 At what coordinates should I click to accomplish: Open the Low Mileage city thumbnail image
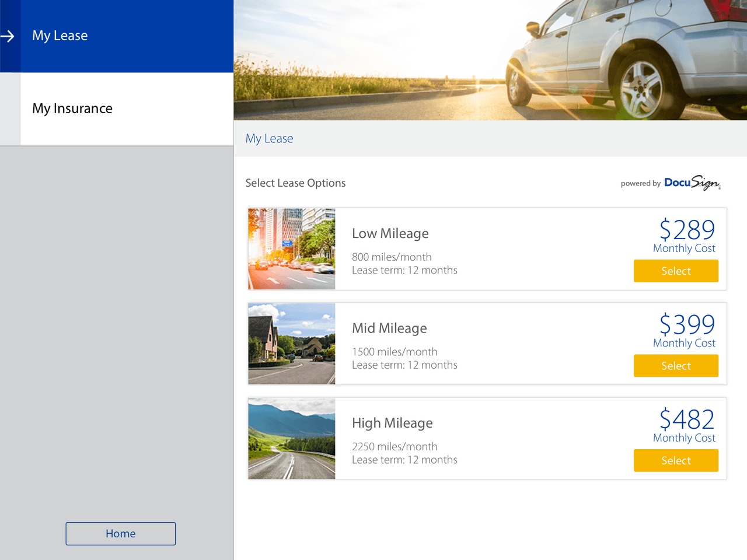pyautogui.click(x=291, y=249)
